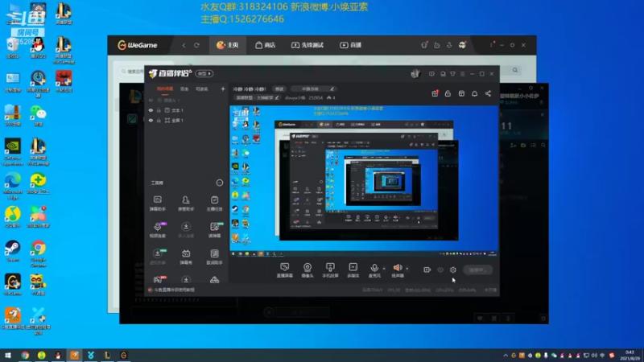The width and height of the screenshot is (644, 362).
Task: Switch to first scene tab in 直播伴侣
Action: pyautogui.click(x=165, y=89)
